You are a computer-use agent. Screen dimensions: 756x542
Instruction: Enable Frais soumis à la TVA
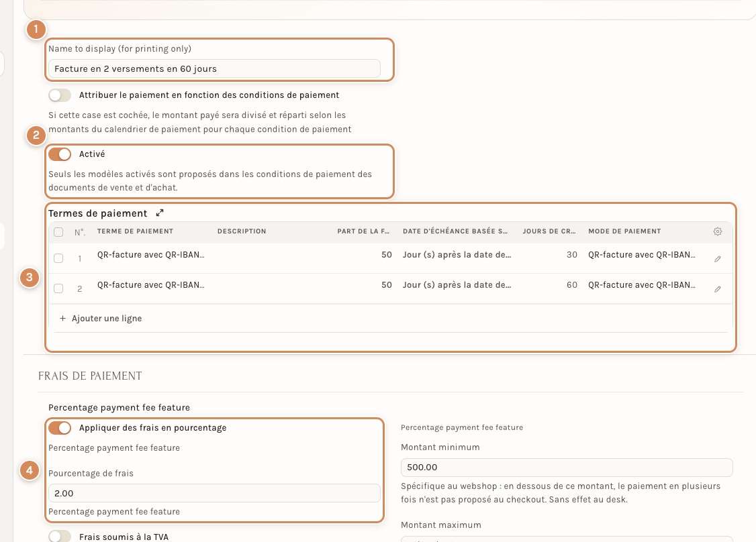click(x=60, y=536)
